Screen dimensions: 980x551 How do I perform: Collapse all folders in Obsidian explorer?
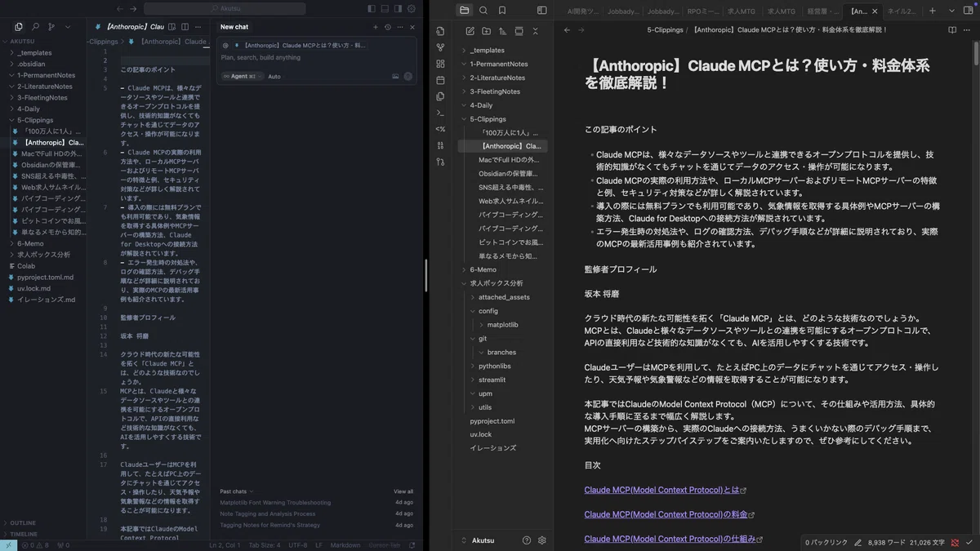(535, 31)
